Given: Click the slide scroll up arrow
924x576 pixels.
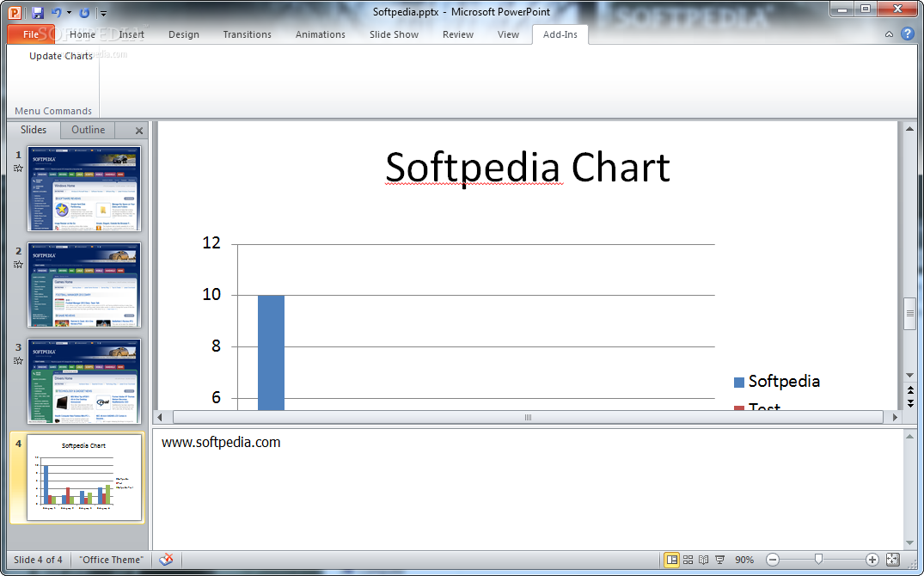Looking at the screenshot, I should coord(909,128).
